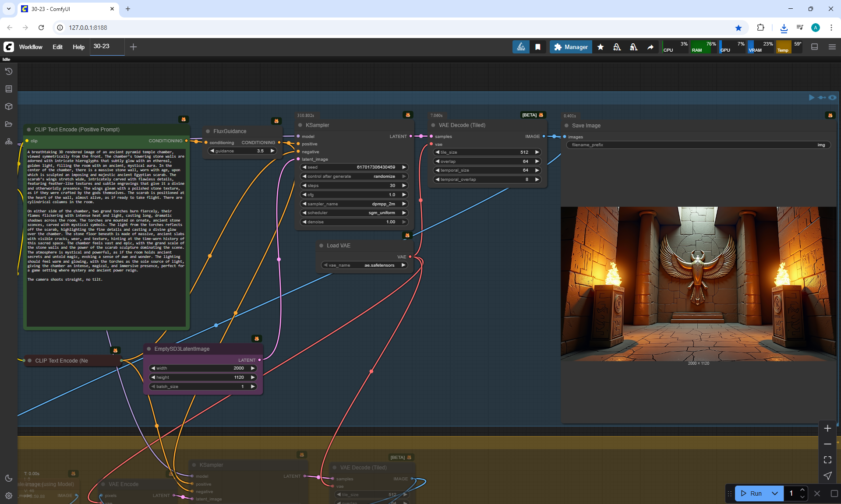Open the node library cube icon
Image resolution: width=841 pixels, height=504 pixels.
(x=9, y=106)
